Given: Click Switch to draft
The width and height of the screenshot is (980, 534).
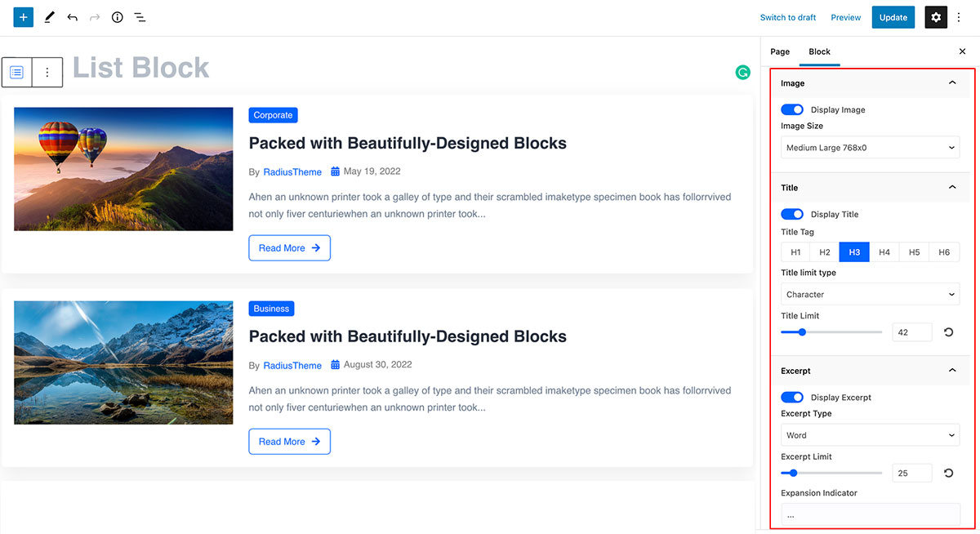Looking at the screenshot, I should [788, 17].
